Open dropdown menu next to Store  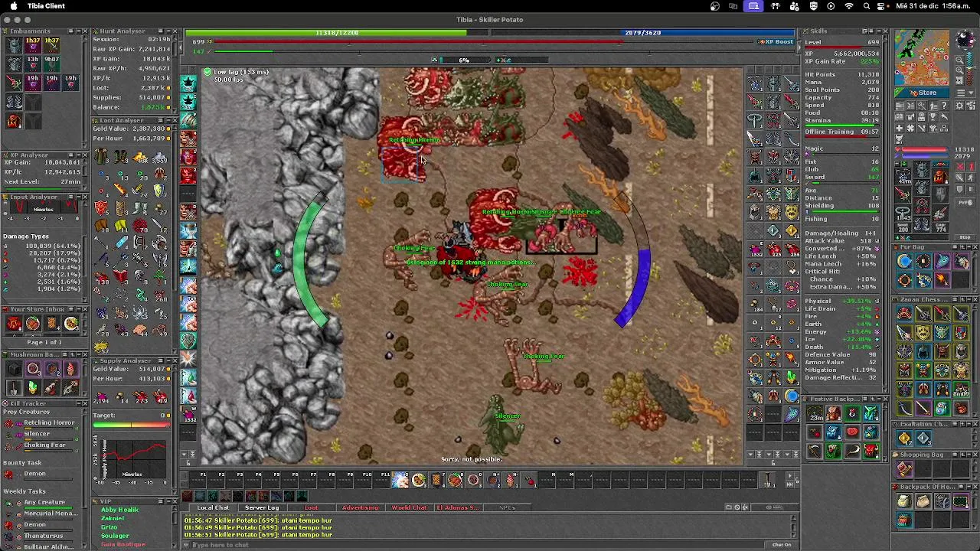[964, 93]
